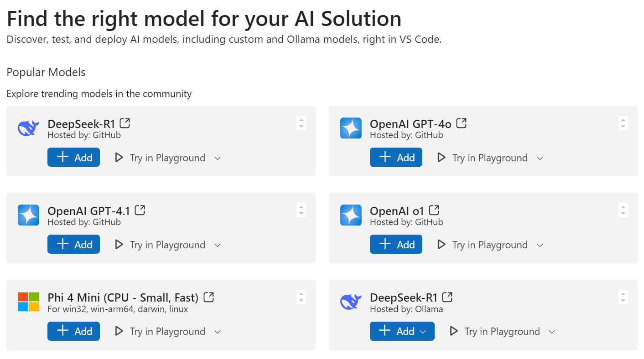
Task: Click the OpenAI o1 sparkle logo
Action: pyautogui.click(x=351, y=215)
